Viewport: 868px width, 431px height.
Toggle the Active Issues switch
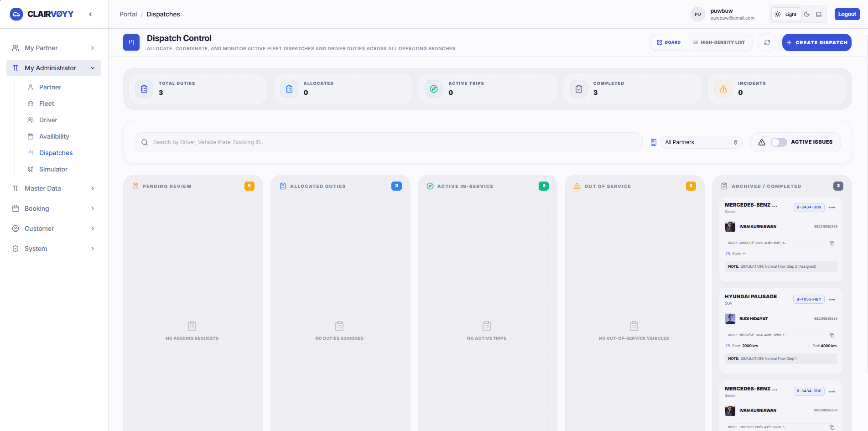tap(779, 142)
